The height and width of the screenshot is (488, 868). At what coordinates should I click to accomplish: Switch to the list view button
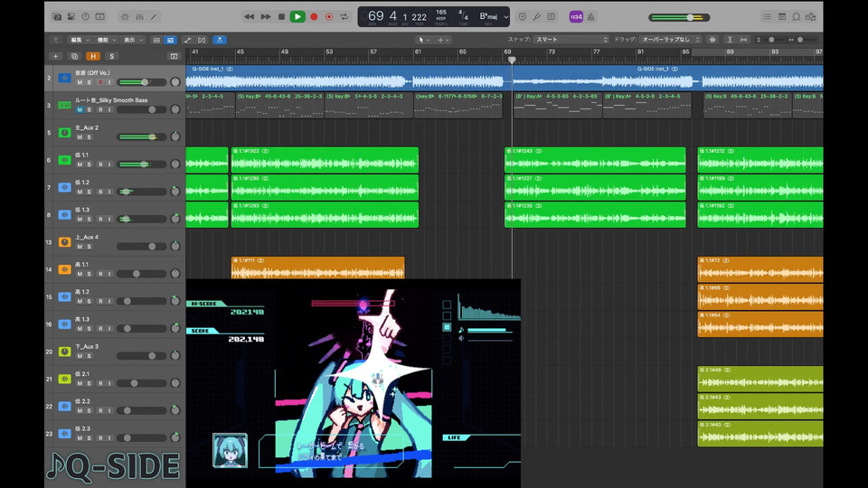click(156, 40)
